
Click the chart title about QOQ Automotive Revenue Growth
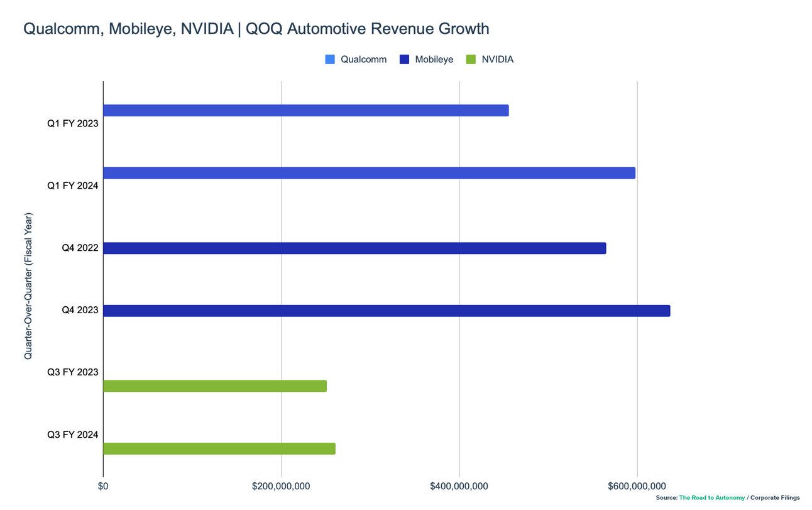tap(256, 29)
